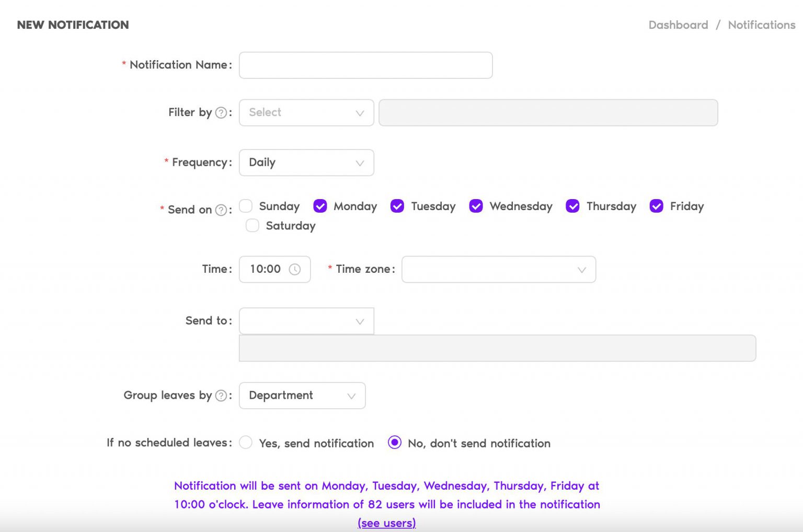The height and width of the screenshot is (532, 803).
Task: Open the Send to dropdown
Action: pos(306,321)
